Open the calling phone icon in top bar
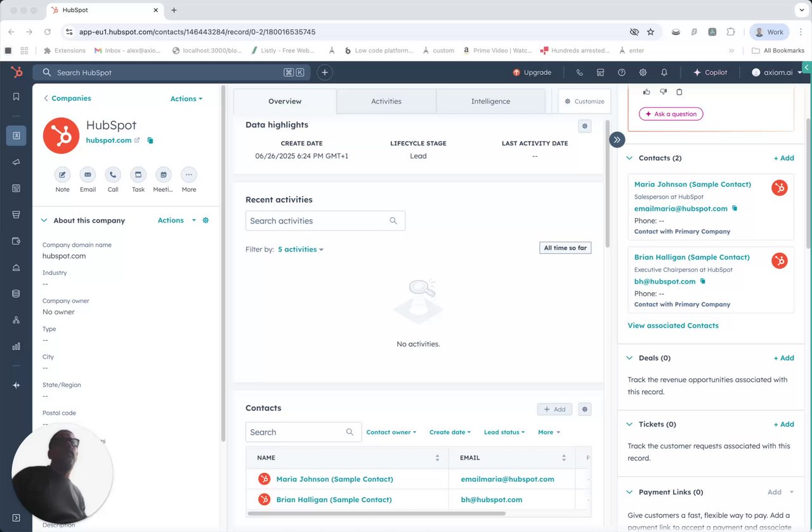 [x=579, y=72]
